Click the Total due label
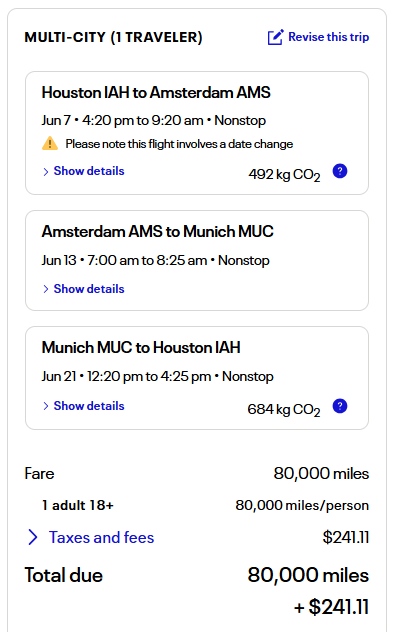The image size is (396, 632). pyautogui.click(x=63, y=575)
